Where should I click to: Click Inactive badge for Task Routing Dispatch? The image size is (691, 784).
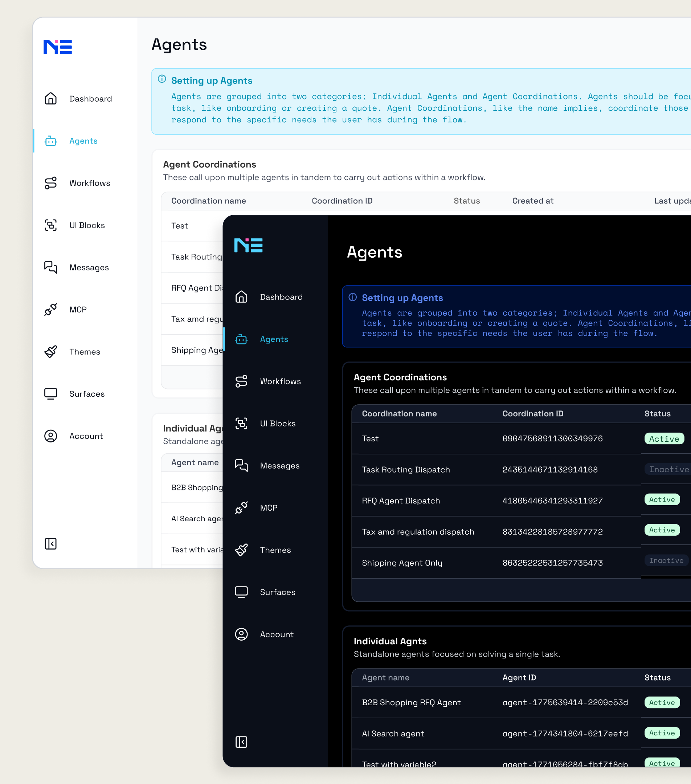tap(668, 469)
